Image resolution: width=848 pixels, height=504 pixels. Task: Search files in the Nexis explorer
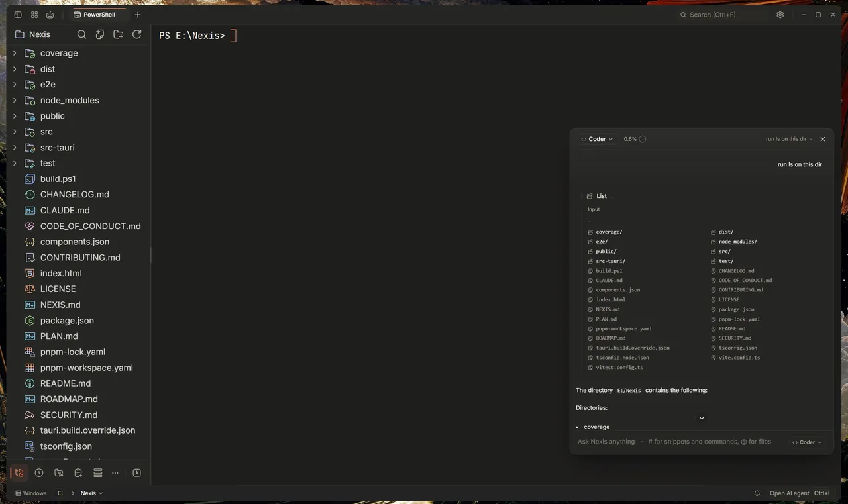click(x=81, y=34)
